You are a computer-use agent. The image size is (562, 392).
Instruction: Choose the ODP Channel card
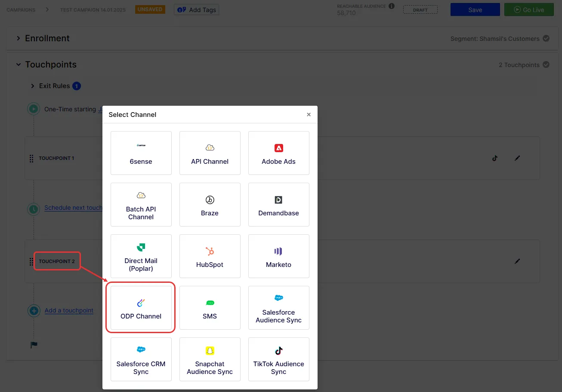(141, 308)
